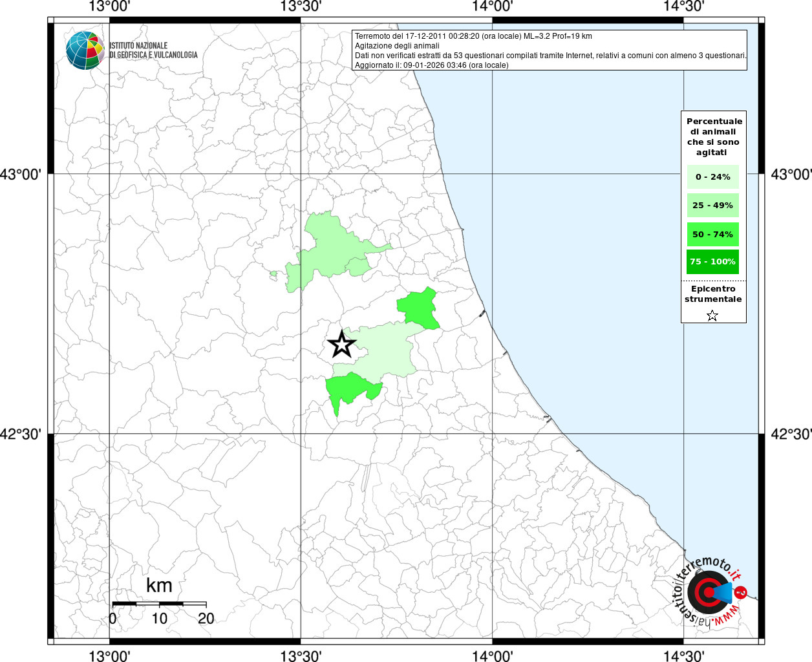Click the "Aggiornato il: 09-01-2026" update line
812x662 pixels.
pos(431,65)
